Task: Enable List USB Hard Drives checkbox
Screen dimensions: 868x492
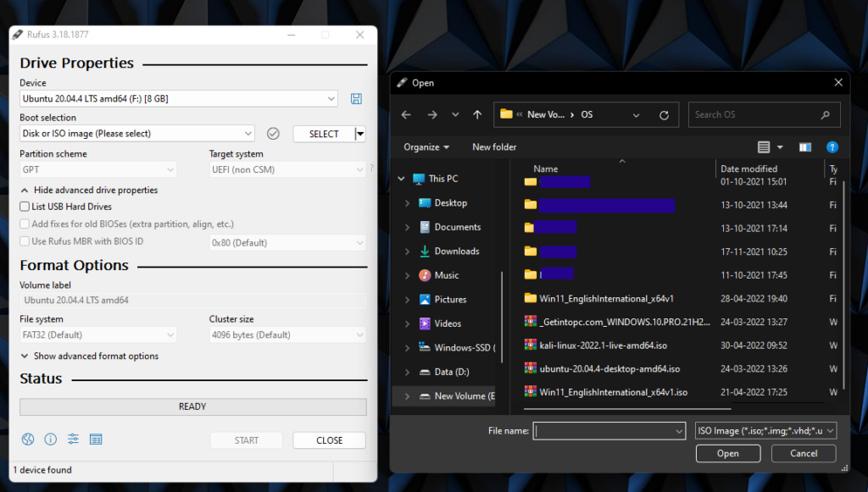Action: click(x=25, y=206)
